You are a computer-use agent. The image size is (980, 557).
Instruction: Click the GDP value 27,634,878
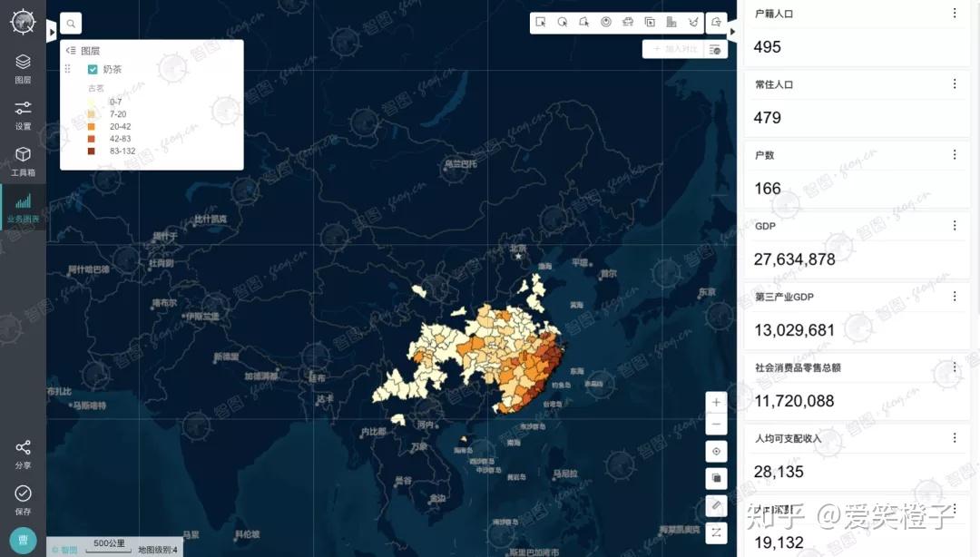(x=794, y=259)
